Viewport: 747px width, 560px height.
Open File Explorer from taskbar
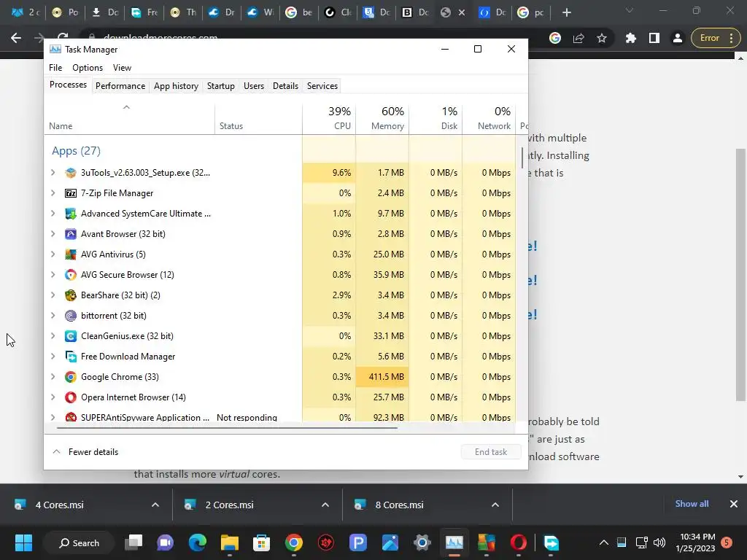pyautogui.click(x=230, y=542)
